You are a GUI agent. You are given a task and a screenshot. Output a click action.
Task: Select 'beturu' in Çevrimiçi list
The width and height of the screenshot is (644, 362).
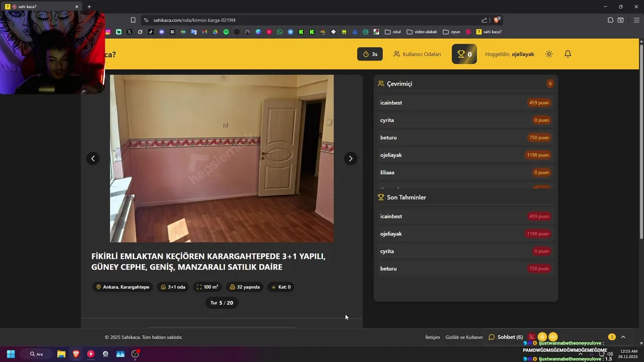pos(465,137)
